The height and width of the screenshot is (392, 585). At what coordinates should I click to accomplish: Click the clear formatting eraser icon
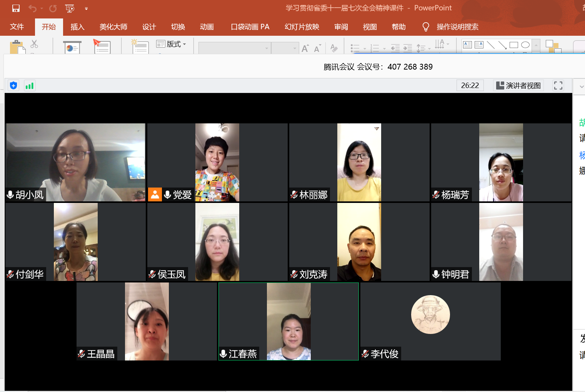334,48
